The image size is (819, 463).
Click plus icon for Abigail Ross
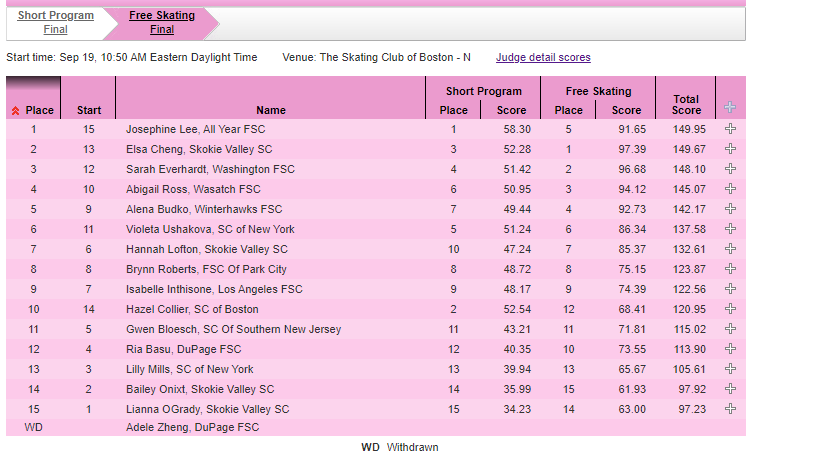[730, 189]
